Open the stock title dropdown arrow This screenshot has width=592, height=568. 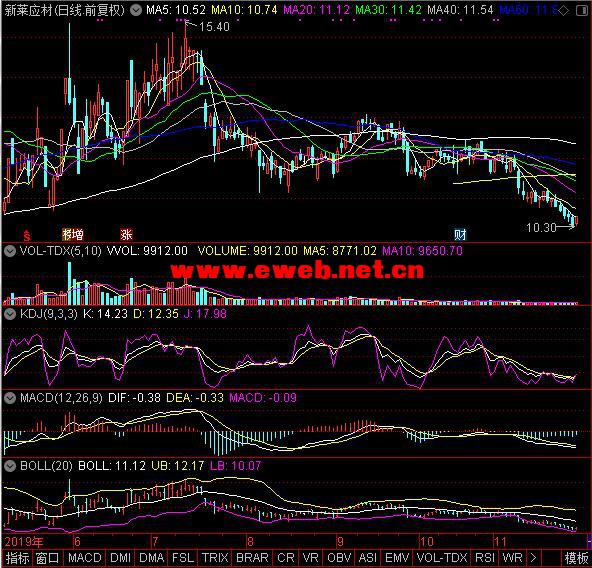pyautogui.click(x=136, y=10)
